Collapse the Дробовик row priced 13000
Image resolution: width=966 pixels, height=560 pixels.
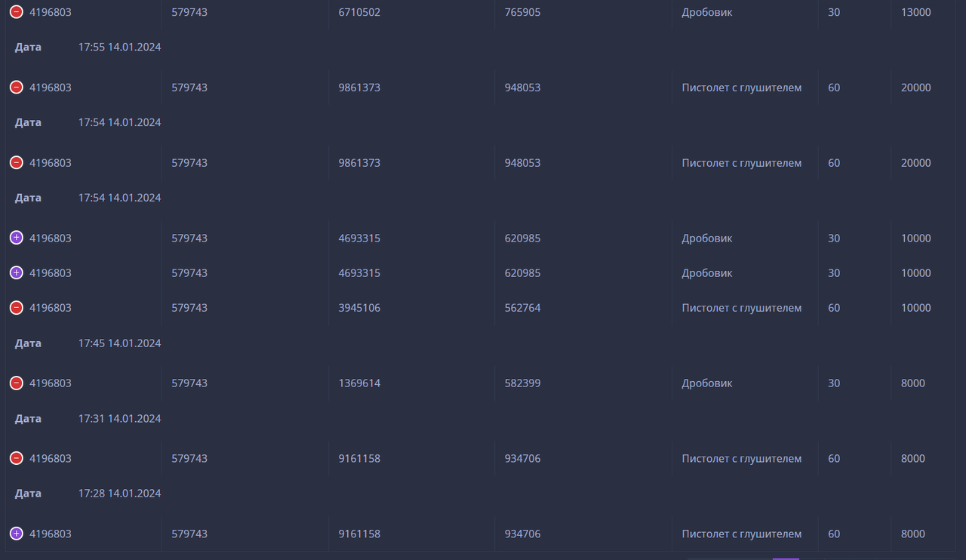click(16, 11)
